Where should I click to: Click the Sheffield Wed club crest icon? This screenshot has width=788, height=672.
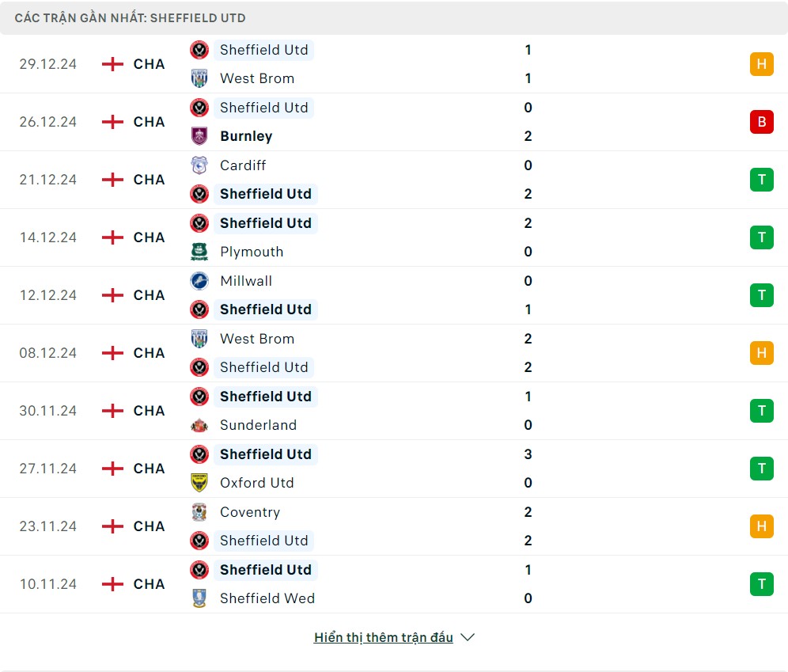click(x=199, y=598)
